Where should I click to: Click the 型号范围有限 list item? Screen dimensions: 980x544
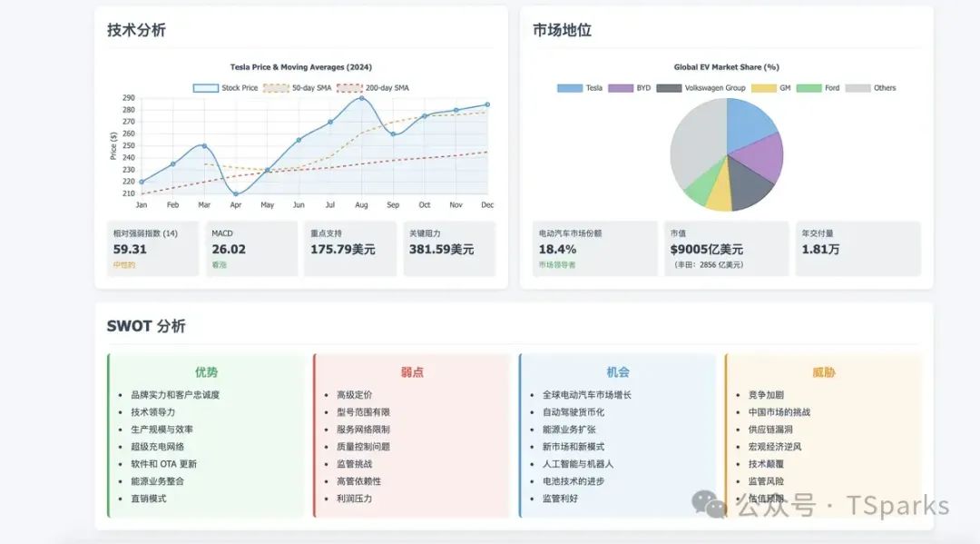pyautogui.click(x=363, y=412)
